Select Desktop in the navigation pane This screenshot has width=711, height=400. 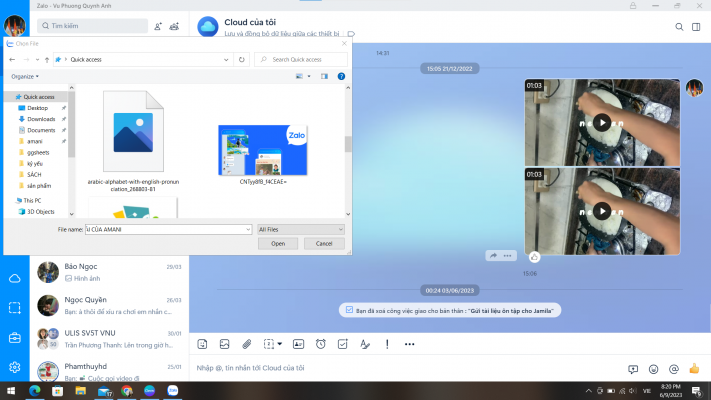(x=37, y=108)
